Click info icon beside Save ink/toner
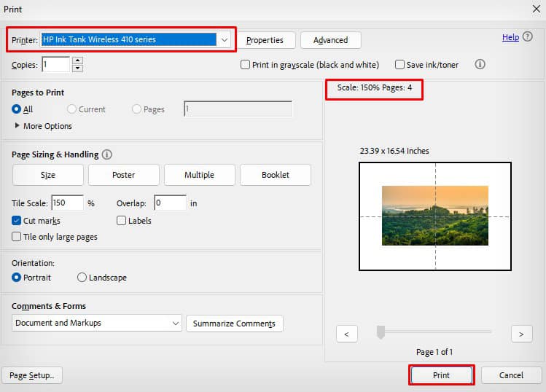Screen dimensions: 546x392 (480, 64)
